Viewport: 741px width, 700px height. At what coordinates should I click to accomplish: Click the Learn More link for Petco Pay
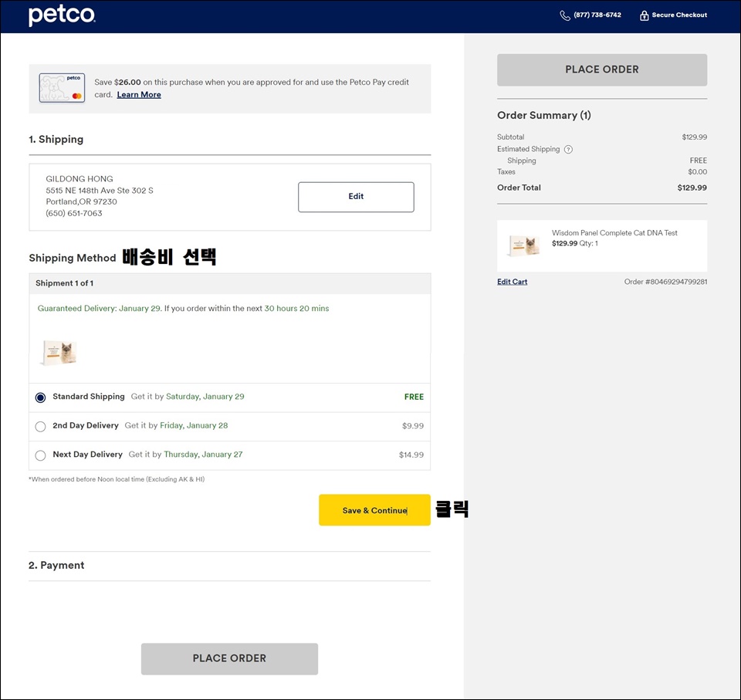pyautogui.click(x=139, y=94)
